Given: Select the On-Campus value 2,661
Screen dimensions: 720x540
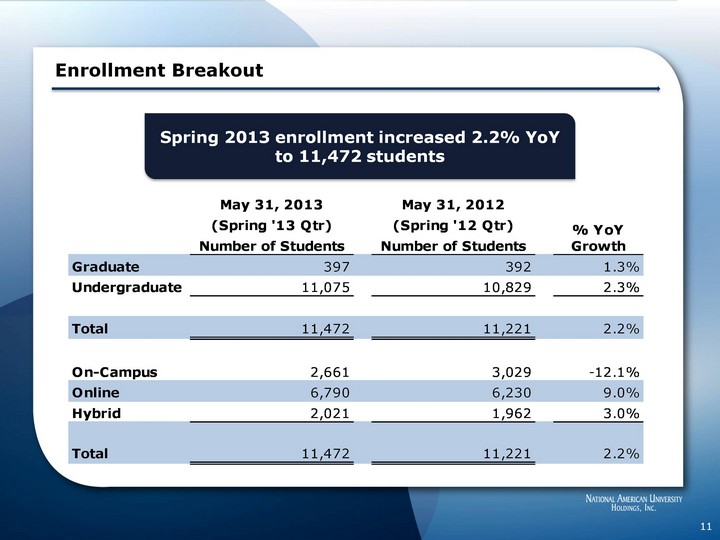Looking at the screenshot, I should (330, 372).
